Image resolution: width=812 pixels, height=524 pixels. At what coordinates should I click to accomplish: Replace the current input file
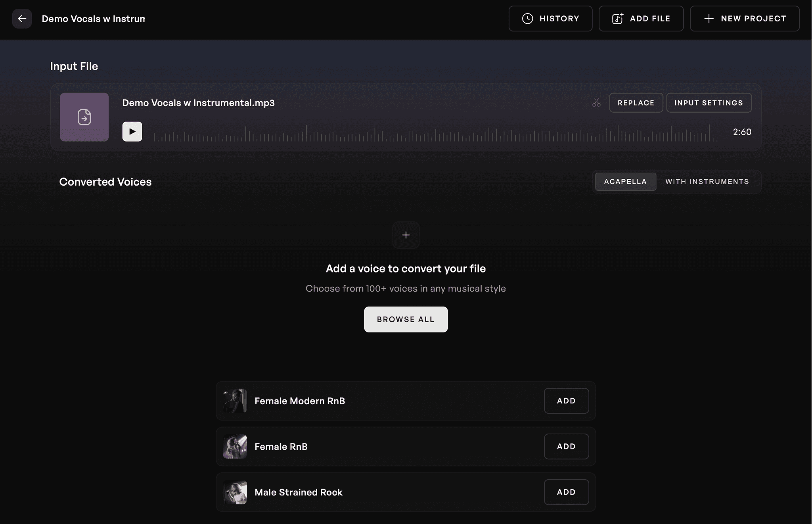click(636, 102)
